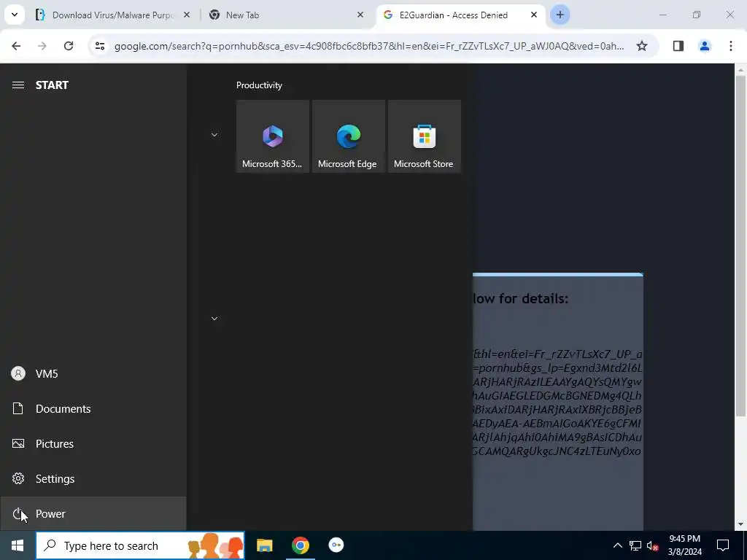Screen dimensions: 747x560
Task: Switch to Download Virus/Malware tab
Action: 112,15
